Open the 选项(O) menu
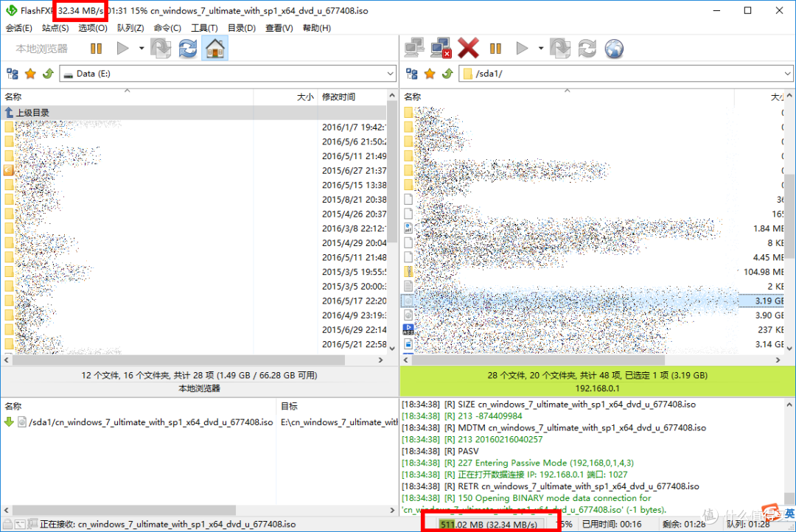The width and height of the screenshot is (796, 532). [92, 28]
